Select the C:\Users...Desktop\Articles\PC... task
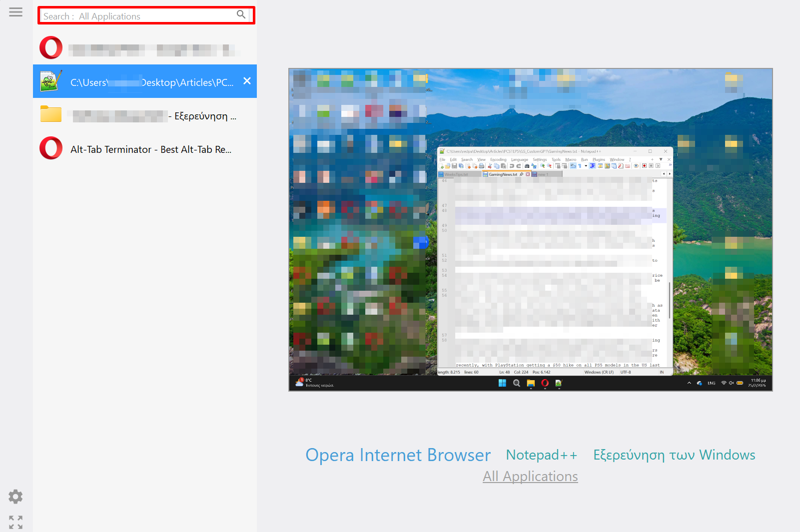The image size is (800, 532). (145, 81)
